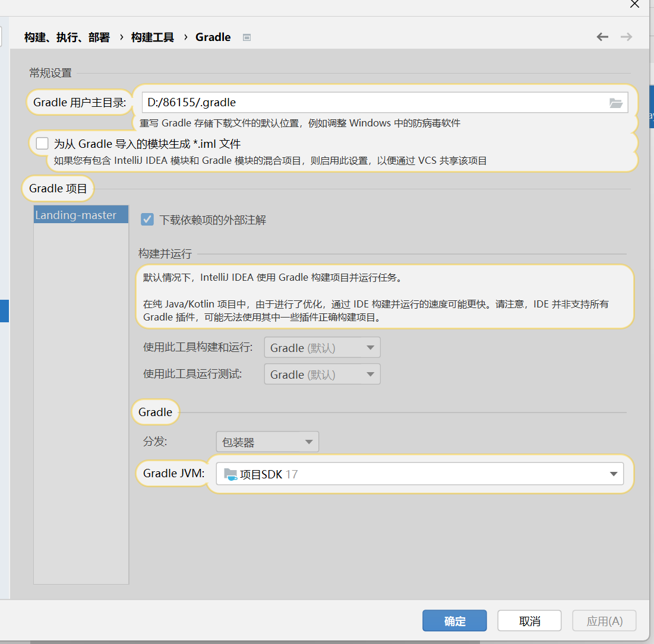Close the settings dialog with the X
Viewport: 654px width, 644px height.
pyautogui.click(x=634, y=4)
